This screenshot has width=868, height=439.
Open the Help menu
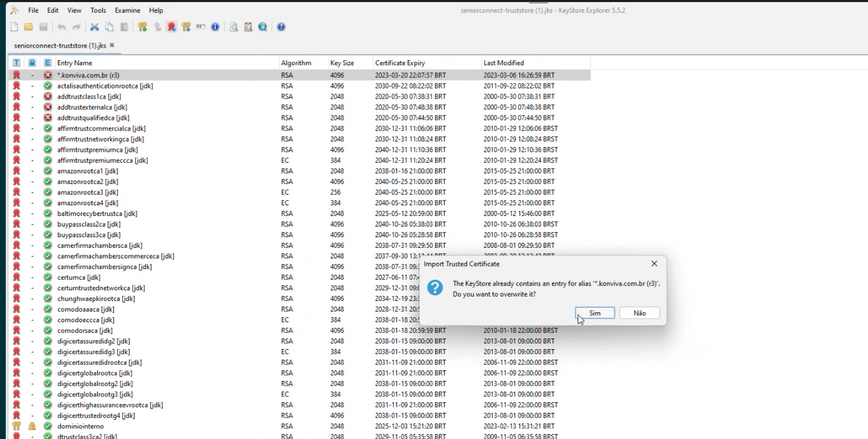[156, 10]
